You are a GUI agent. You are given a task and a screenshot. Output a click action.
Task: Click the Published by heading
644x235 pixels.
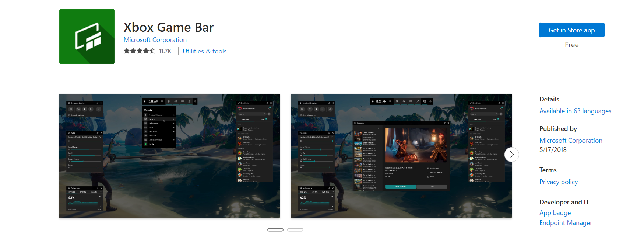(558, 129)
